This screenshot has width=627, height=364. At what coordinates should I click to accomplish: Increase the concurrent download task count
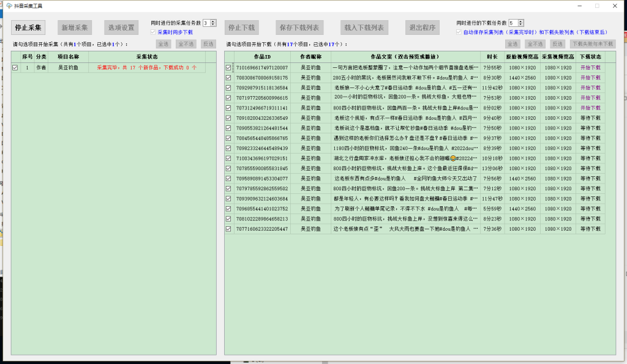click(x=520, y=21)
